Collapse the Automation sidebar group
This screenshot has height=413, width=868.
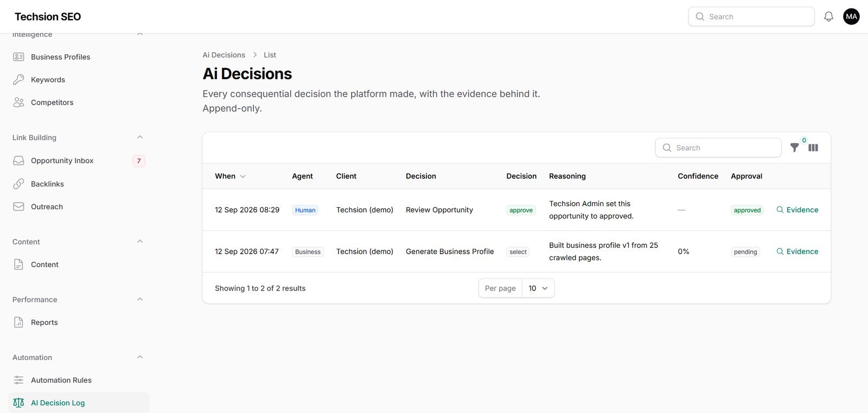click(140, 358)
